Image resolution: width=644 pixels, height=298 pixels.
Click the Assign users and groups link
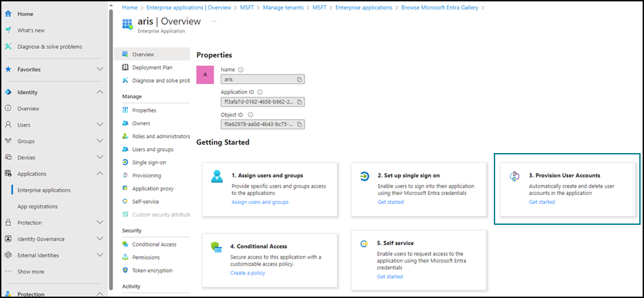260,202
